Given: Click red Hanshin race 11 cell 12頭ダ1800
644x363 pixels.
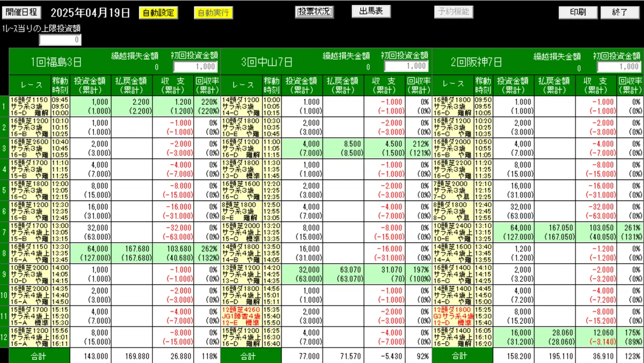Looking at the screenshot, I should 453,317.
